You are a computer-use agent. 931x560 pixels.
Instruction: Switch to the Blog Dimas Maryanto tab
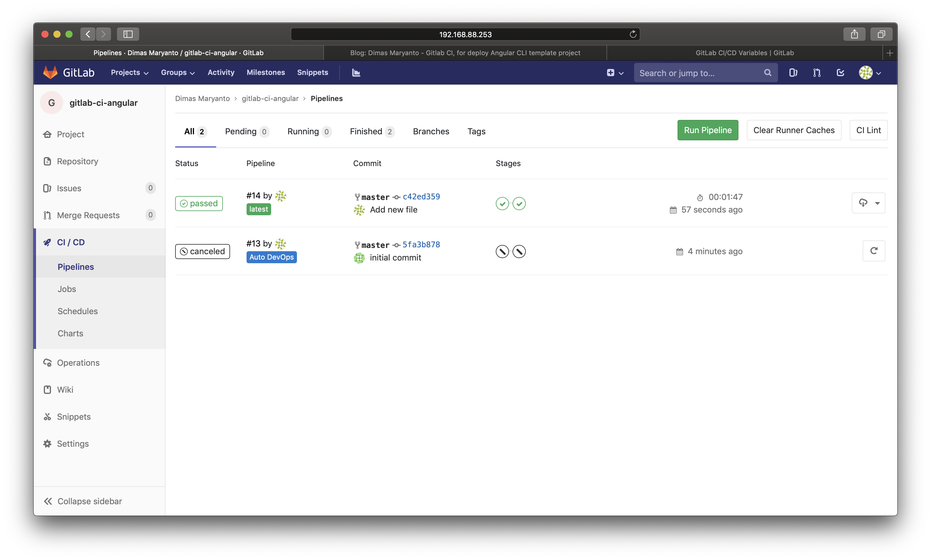(465, 53)
